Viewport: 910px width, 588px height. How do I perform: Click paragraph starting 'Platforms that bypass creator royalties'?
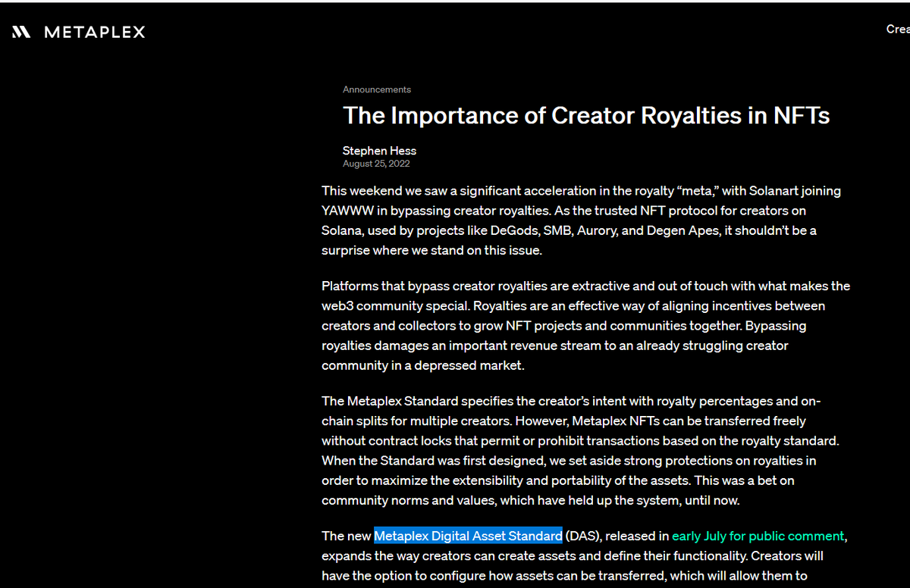click(585, 326)
